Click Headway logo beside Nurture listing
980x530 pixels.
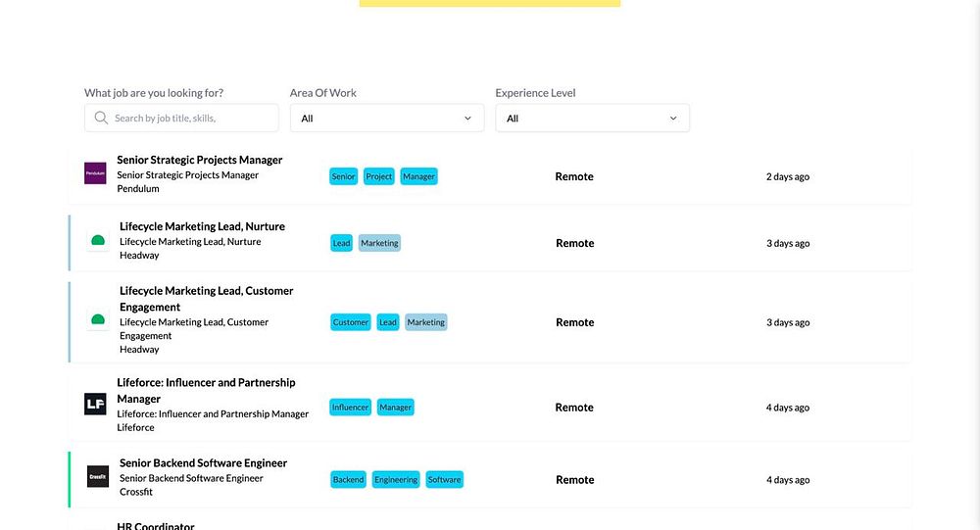click(x=97, y=240)
